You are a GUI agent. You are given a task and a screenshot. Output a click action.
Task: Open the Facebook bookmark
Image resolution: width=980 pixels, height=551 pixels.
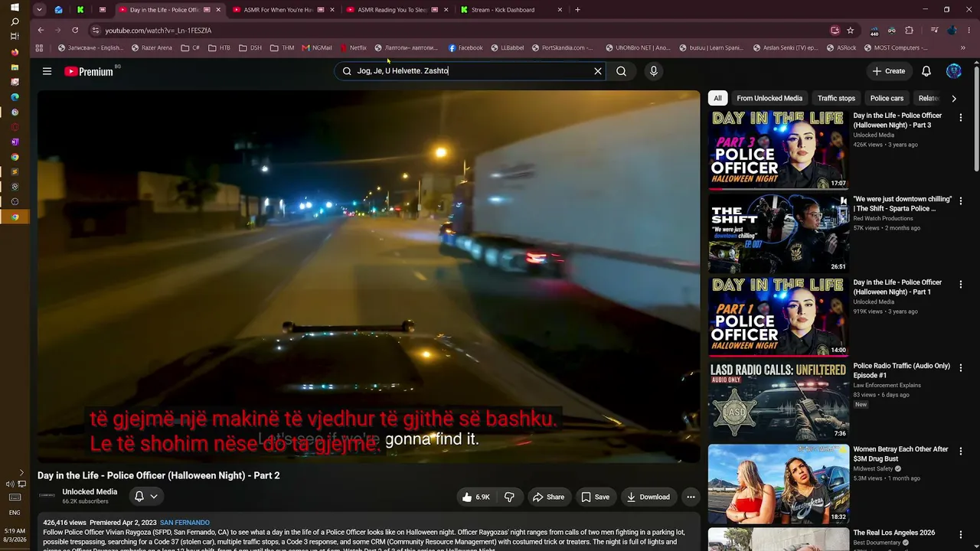[x=465, y=47]
